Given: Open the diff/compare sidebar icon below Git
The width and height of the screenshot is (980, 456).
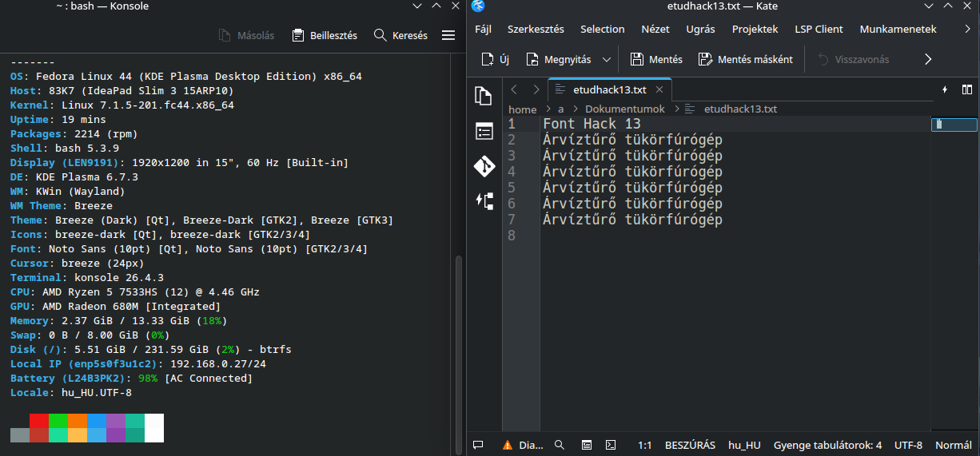Looking at the screenshot, I should tap(484, 200).
